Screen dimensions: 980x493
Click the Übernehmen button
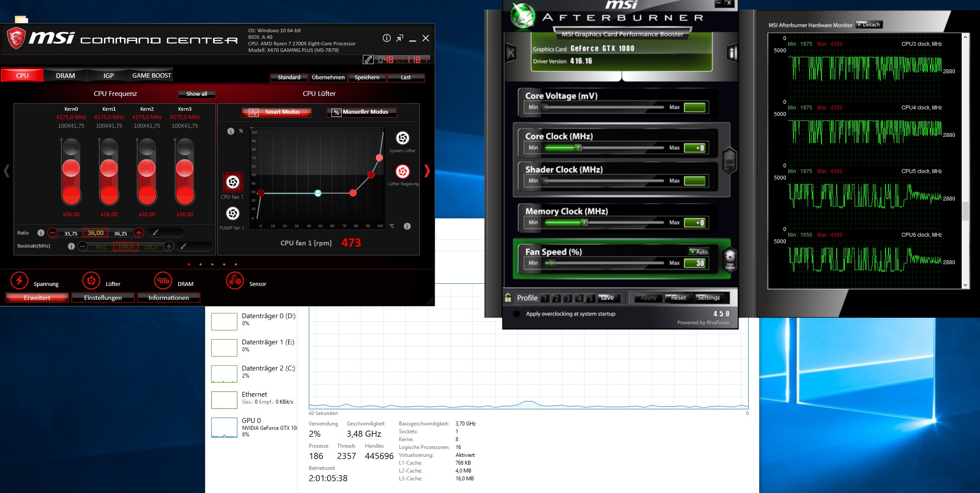point(328,78)
